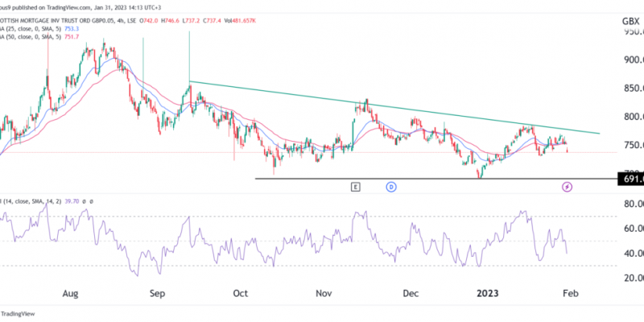
Task: Click the MA (25, close, 0, SMA, 5) legend
Action: pyautogui.click(x=31, y=29)
